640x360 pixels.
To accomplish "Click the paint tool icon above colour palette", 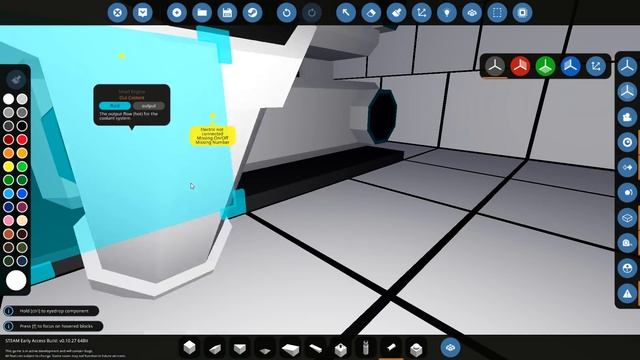I will [x=16, y=79].
